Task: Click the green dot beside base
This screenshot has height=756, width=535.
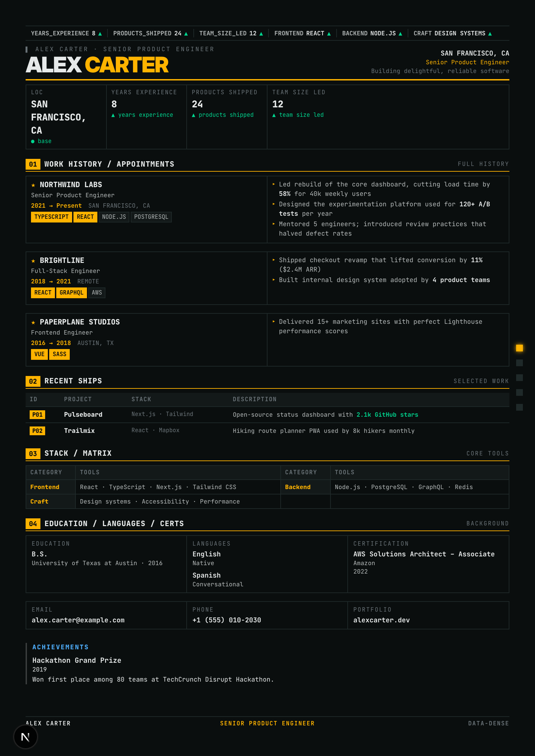Action: coord(33,141)
